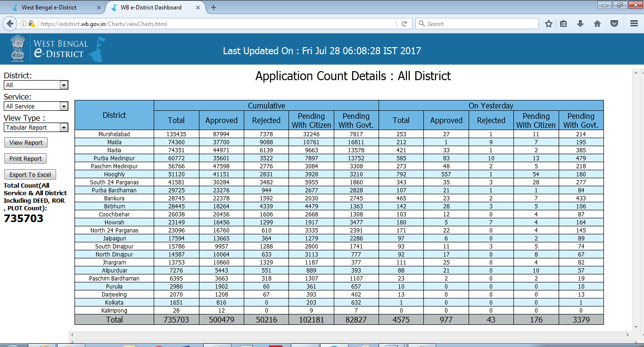Click the Malda district cell
Image resolution: width=644 pixels, height=347 pixels.
click(114, 142)
